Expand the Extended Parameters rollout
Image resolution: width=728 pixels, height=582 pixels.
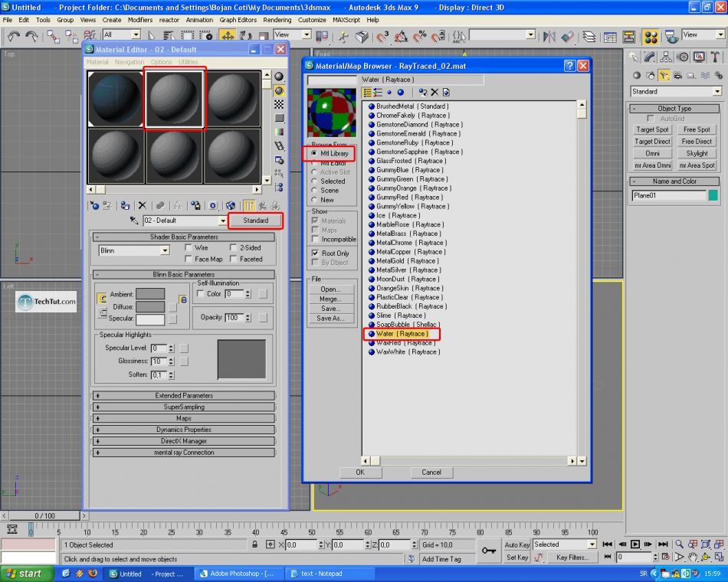(x=184, y=395)
